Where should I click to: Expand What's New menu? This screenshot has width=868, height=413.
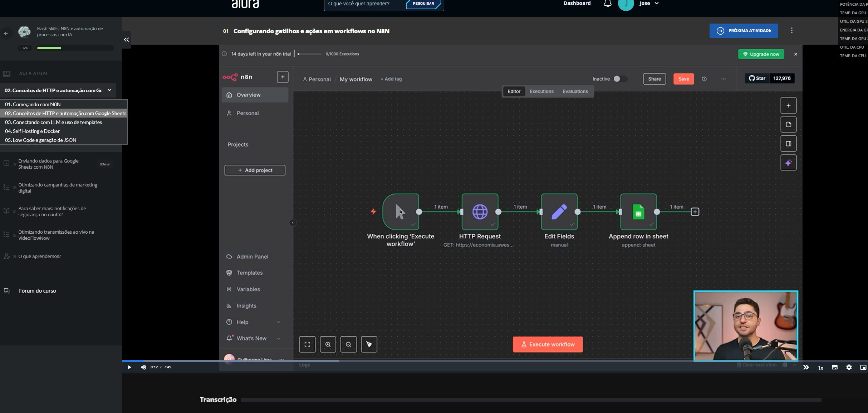(x=255, y=338)
